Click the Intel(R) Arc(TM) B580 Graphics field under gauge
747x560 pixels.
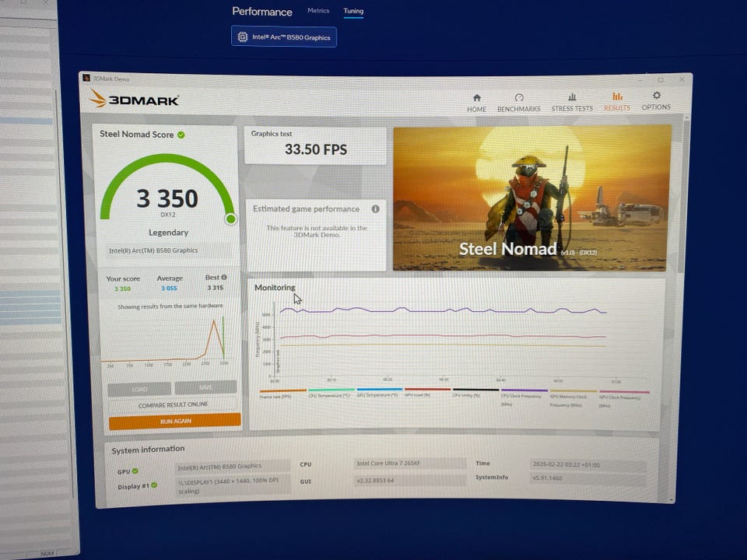(168, 250)
